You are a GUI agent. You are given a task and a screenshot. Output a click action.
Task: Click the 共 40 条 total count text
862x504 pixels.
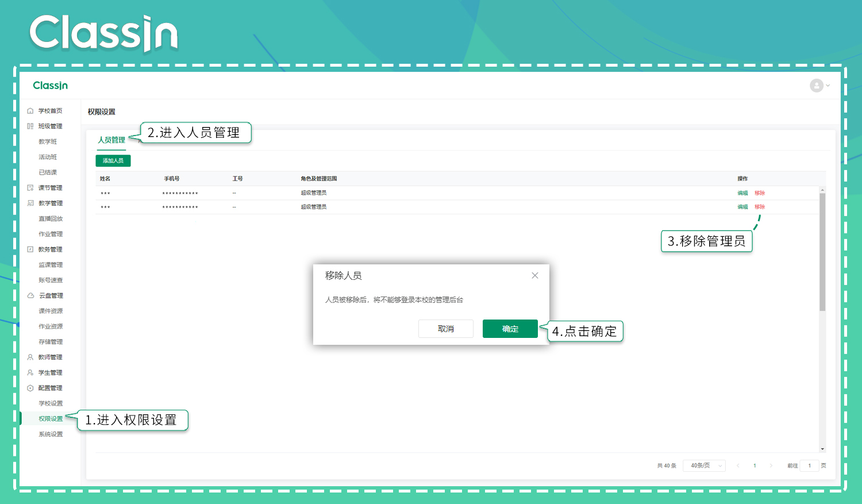667,465
